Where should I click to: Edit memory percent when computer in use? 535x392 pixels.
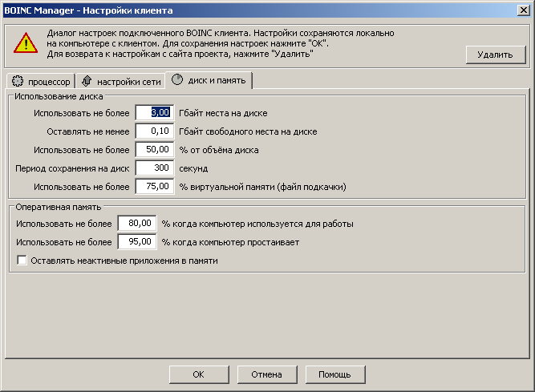(136, 224)
